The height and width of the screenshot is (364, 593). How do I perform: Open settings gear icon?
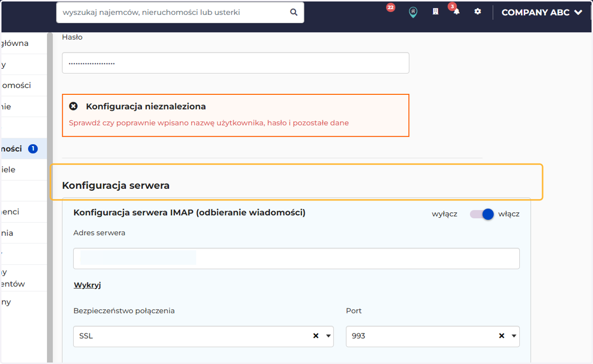point(477,11)
